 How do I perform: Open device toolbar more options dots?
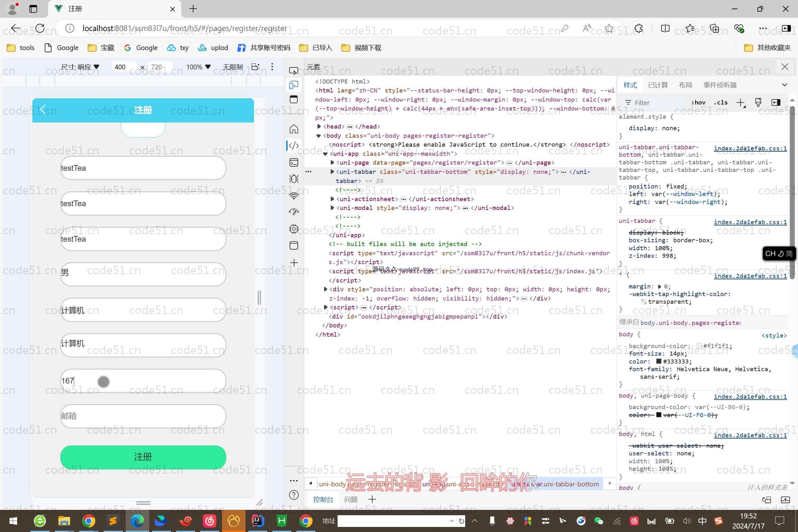(x=272, y=67)
